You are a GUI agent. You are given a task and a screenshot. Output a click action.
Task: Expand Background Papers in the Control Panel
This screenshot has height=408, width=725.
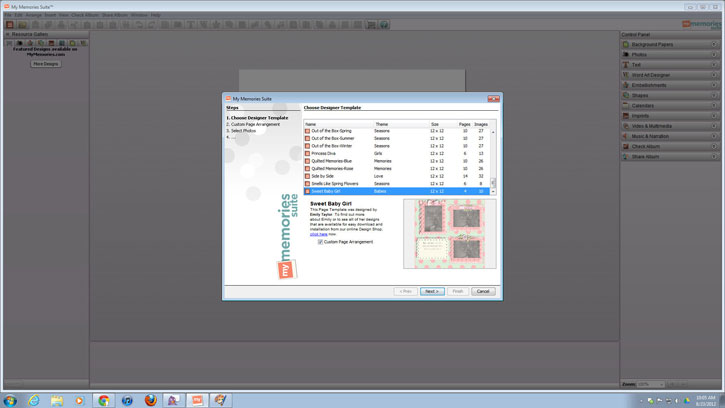tap(670, 44)
